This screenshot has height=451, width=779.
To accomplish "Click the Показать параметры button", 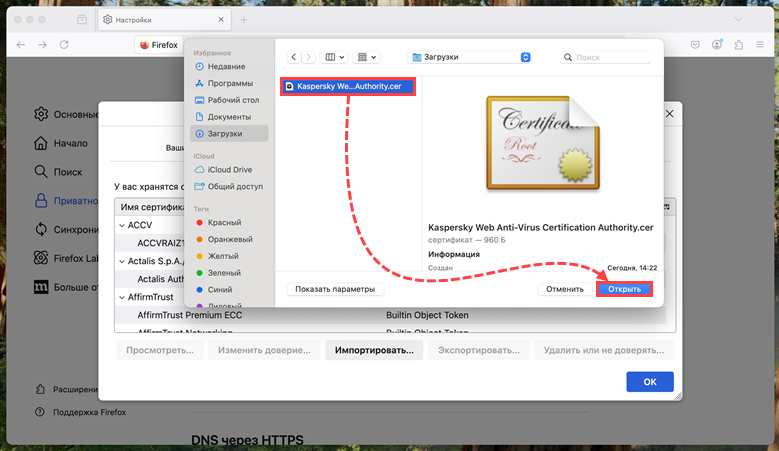I will [335, 289].
